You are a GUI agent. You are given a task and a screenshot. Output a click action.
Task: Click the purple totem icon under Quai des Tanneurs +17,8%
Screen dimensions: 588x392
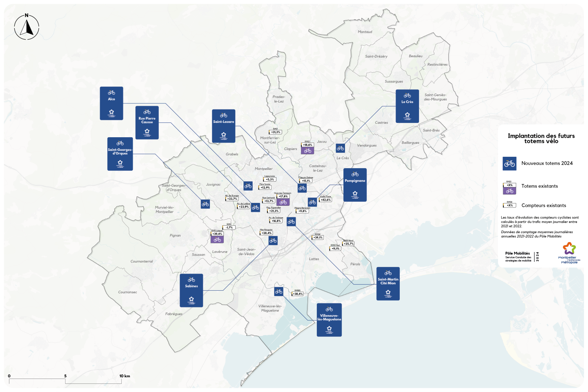(283, 202)
